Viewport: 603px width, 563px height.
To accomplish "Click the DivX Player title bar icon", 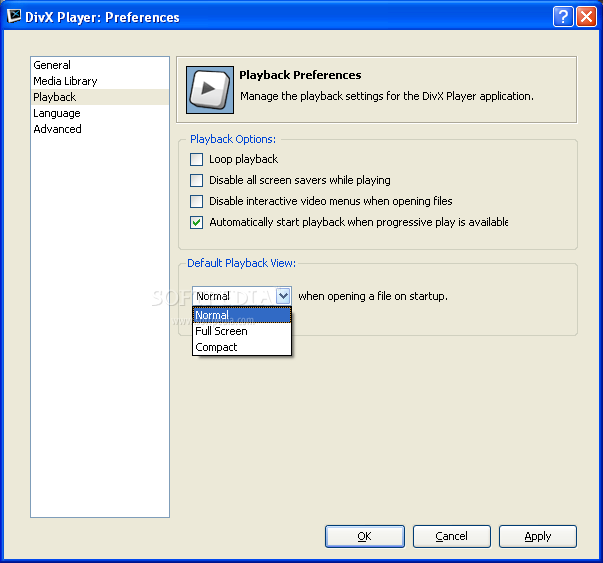I will coord(14,17).
